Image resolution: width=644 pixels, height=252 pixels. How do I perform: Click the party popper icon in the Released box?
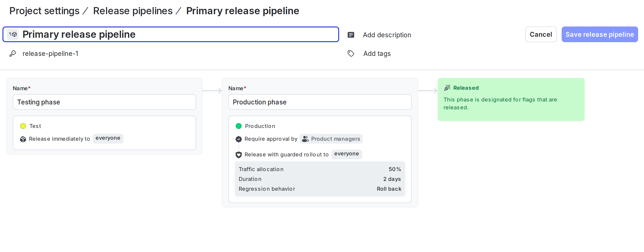[447, 88]
